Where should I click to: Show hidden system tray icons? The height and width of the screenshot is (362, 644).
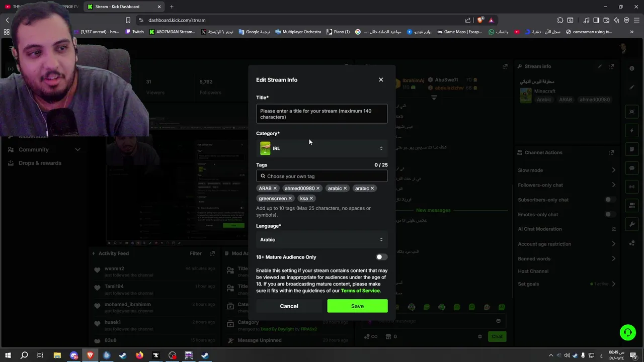tap(551, 355)
